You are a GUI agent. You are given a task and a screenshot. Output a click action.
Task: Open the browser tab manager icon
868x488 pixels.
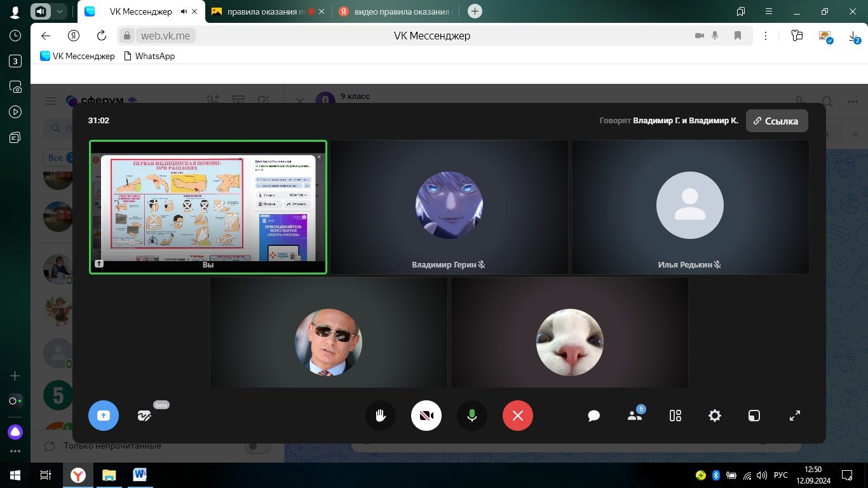tap(740, 11)
